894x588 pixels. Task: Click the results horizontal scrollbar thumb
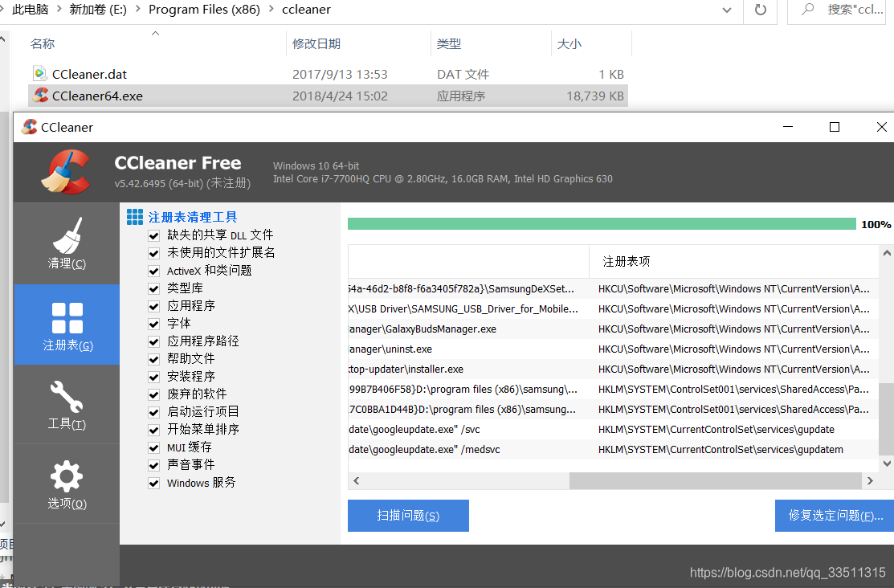[x=715, y=481]
